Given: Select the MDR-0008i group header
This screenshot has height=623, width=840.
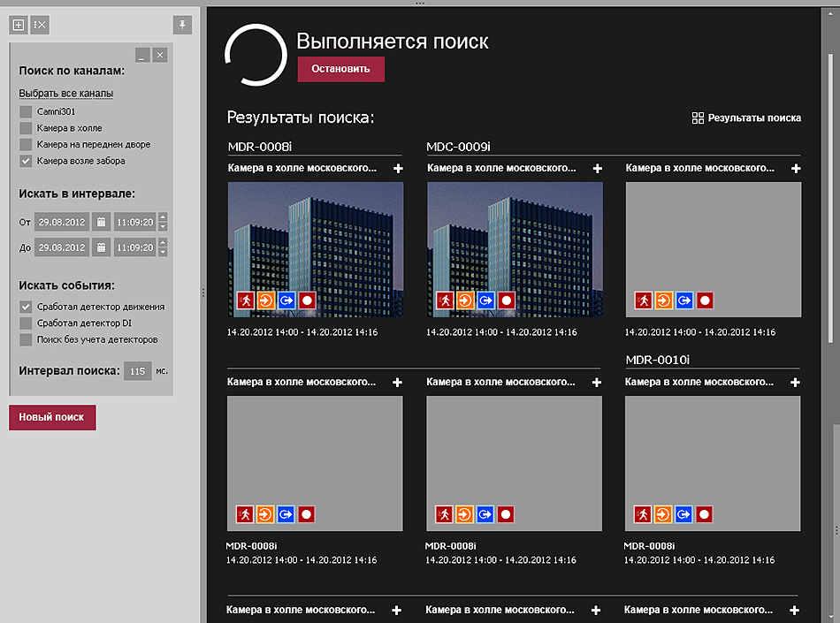Looking at the screenshot, I should [260, 147].
